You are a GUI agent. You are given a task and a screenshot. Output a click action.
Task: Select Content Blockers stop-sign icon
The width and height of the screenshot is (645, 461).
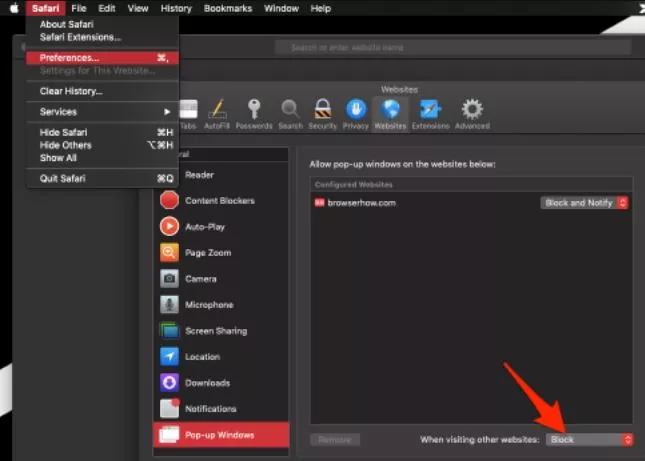[169, 200]
